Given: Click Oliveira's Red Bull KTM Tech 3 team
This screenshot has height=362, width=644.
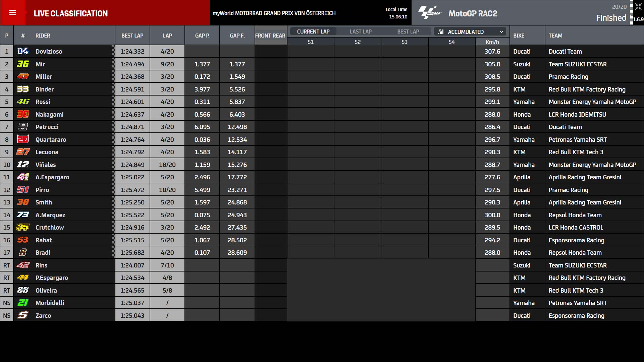Looking at the screenshot, I should pos(576,290).
